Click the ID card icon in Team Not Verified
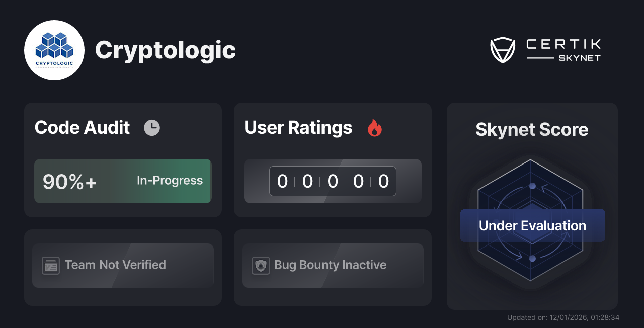Screen dimensions: 644x328 [x=50, y=265]
